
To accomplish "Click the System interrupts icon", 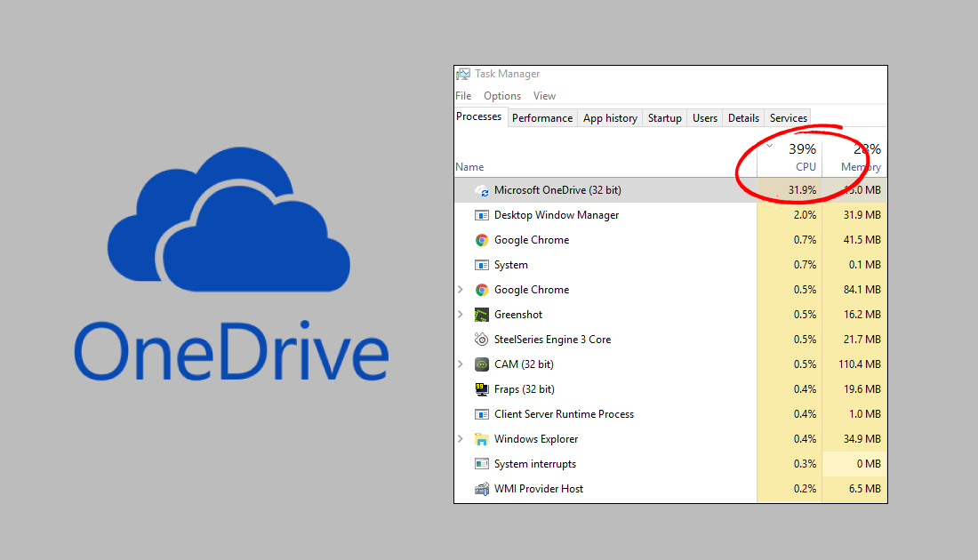I will pyautogui.click(x=482, y=464).
